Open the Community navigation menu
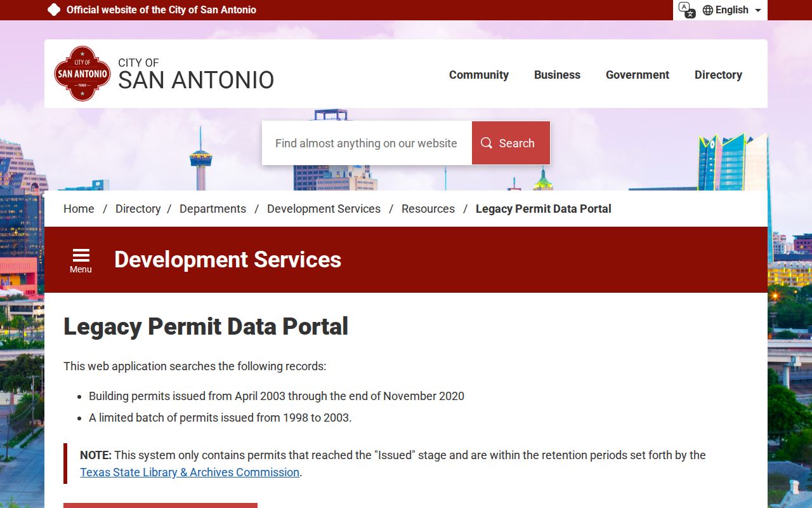The image size is (812, 508). tap(479, 75)
